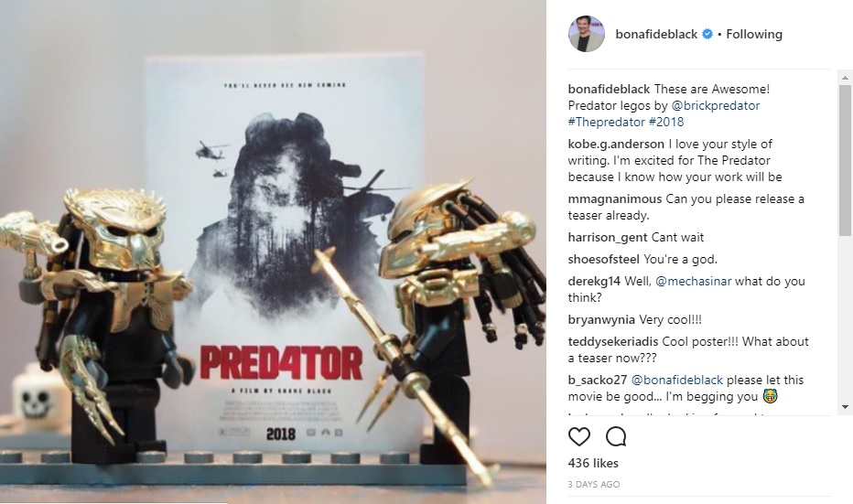This screenshot has width=853, height=504.
Task: Visit teddysekeriadis's profile
Action: click(613, 341)
